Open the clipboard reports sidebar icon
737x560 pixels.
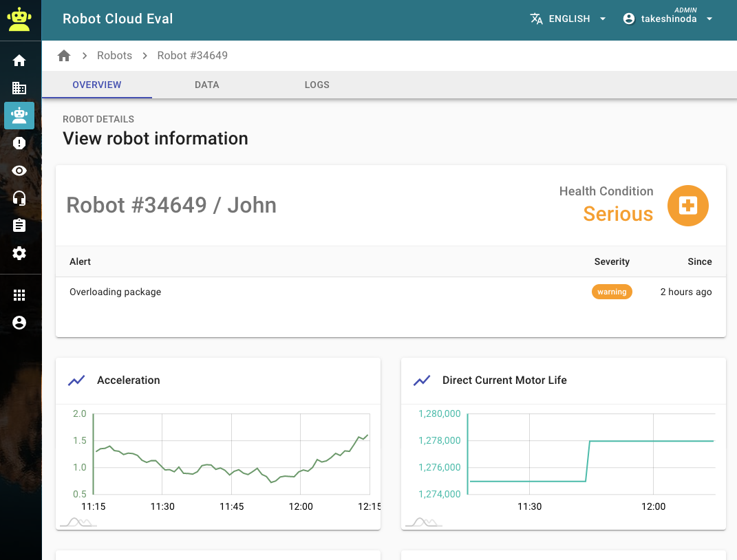click(19, 226)
